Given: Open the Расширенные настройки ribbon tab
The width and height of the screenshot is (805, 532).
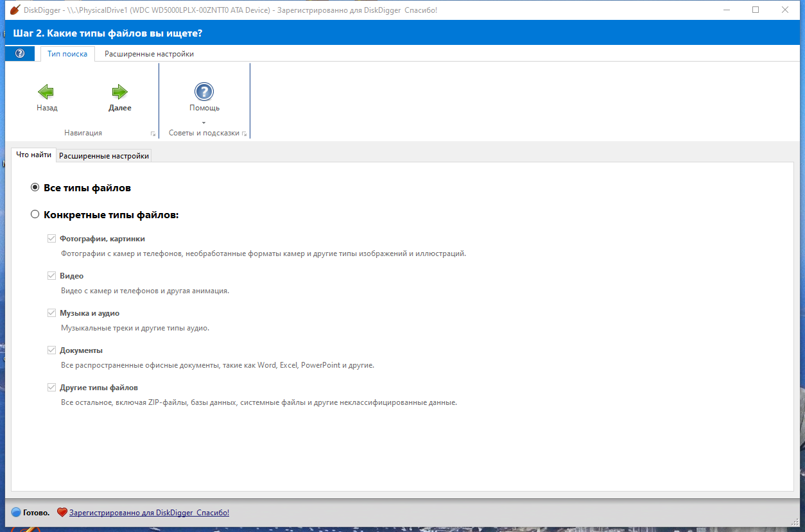Looking at the screenshot, I should [149, 54].
